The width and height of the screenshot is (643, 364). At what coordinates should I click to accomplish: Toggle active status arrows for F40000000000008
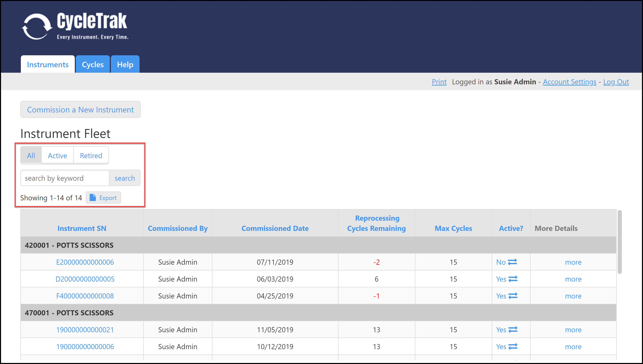click(513, 296)
